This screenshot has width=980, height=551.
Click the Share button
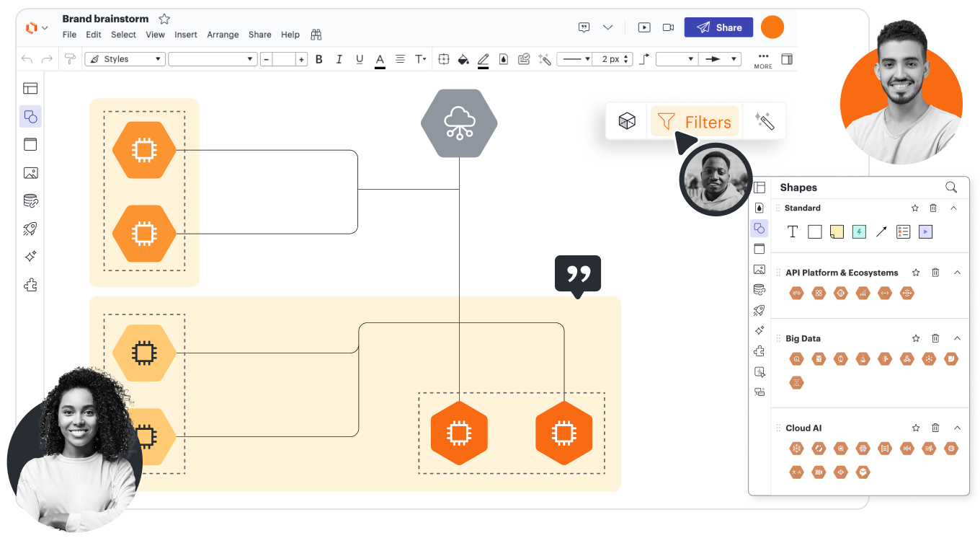pyautogui.click(x=718, y=27)
